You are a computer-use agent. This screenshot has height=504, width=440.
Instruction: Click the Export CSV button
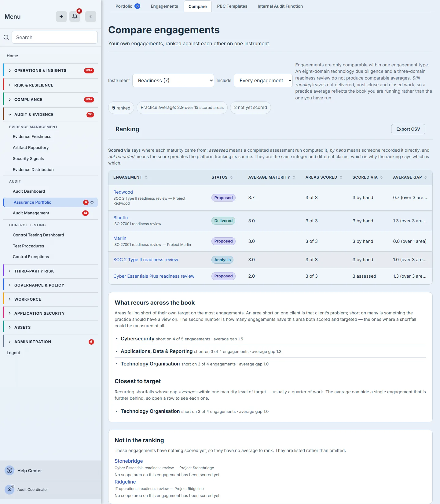[x=408, y=129]
